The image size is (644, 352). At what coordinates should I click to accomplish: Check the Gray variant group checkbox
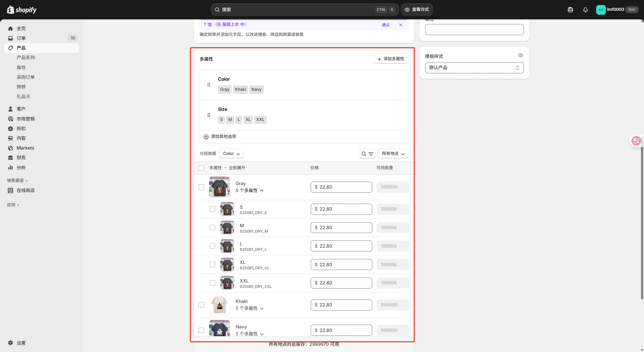pos(201,187)
